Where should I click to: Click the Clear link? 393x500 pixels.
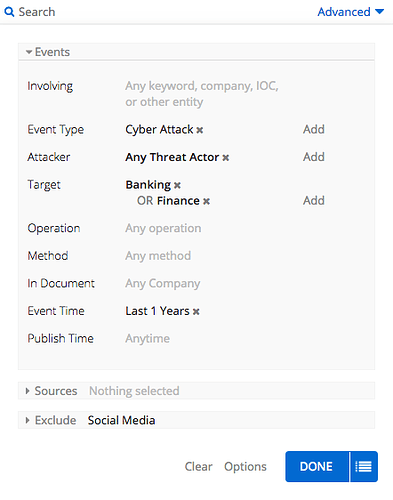tap(198, 466)
